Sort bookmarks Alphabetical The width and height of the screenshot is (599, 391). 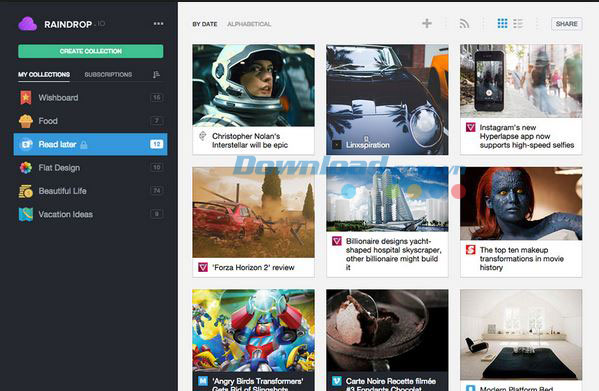point(249,24)
